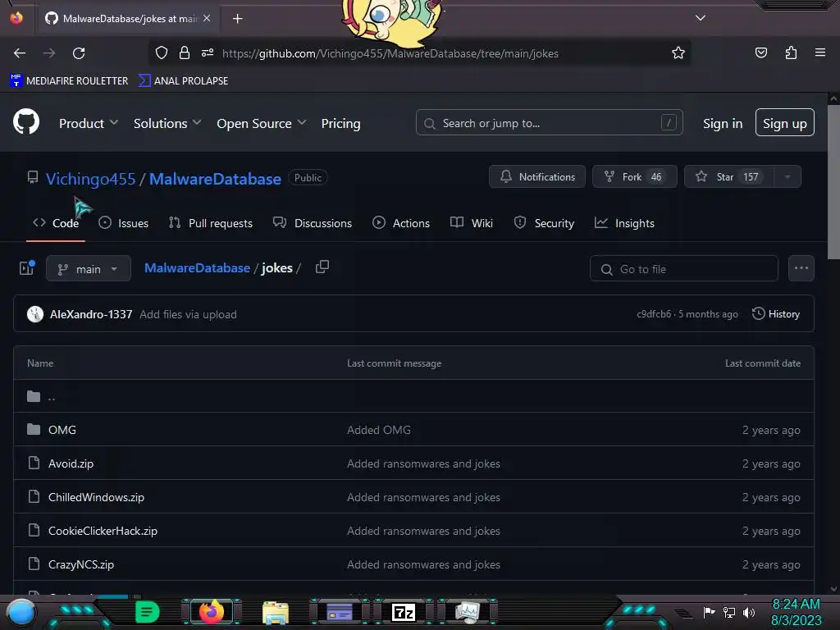Image resolution: width=840 pixels, height=630 pixels.
Task: Click the Notifications bell button
Action: [x=536, y=177]
